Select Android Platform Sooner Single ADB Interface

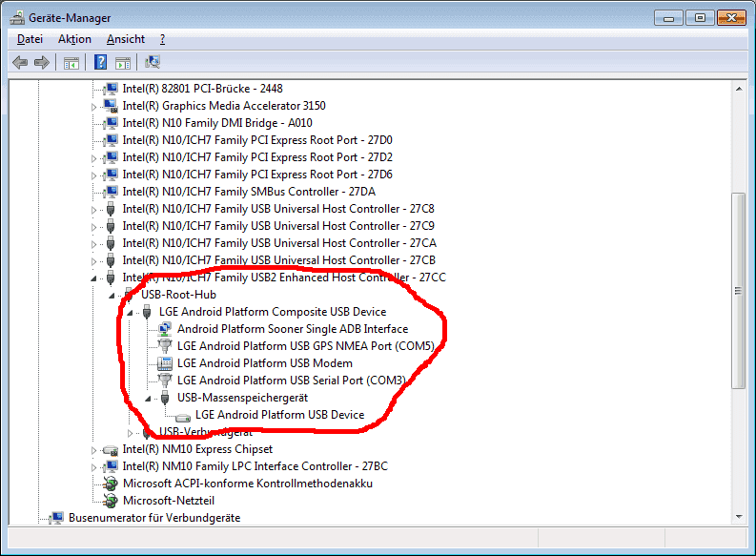(x=293, y=329)
